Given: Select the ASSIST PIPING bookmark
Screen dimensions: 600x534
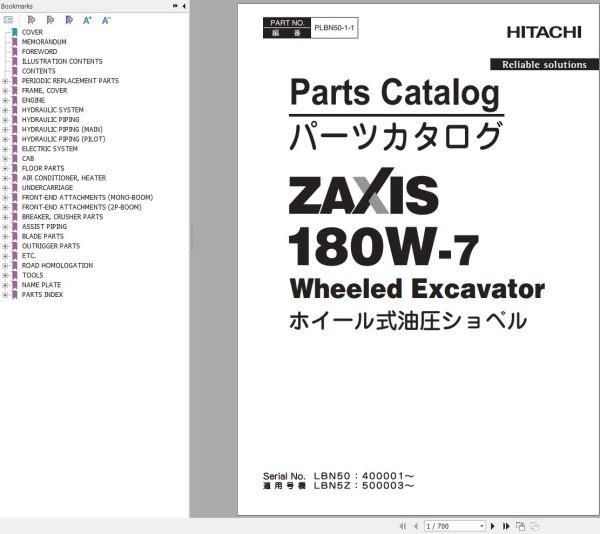Looking at the screenshot, I should point(44,226).
